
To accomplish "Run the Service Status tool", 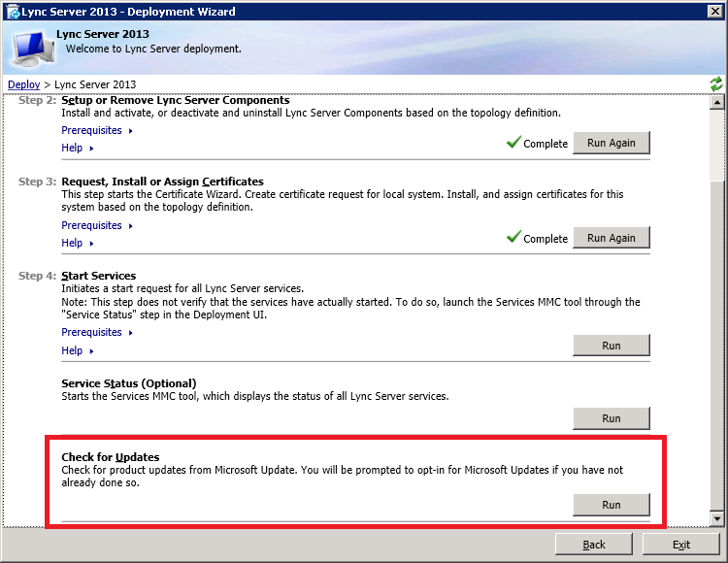I will (x=611, y=418).
